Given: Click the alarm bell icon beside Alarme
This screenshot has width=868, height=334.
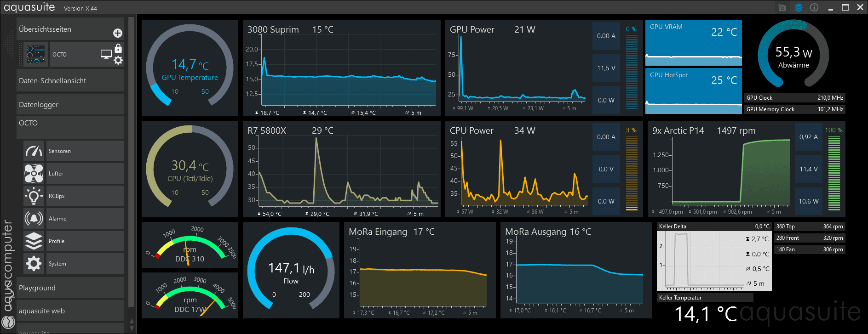Looking at the screenshot, I should click(x=34, y=218).
